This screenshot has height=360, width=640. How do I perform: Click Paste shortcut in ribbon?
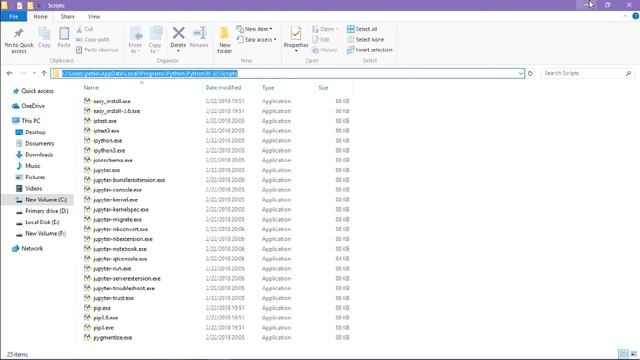click(97, 50)
